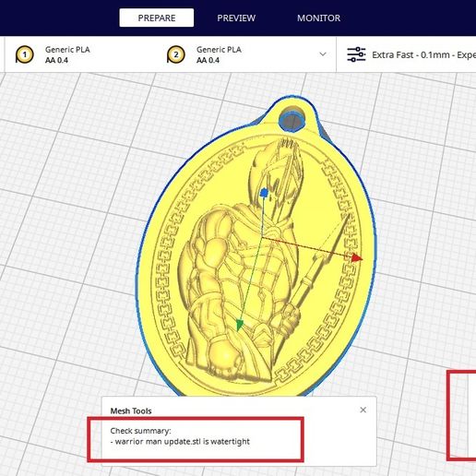Select extruder 2 Generic PLA icon

(x=176, y=54)
